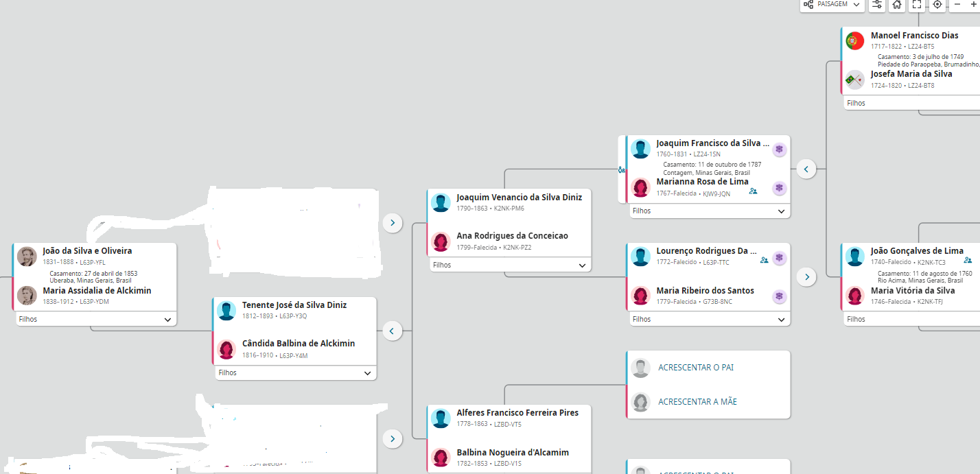Click ACRESCENTAR O PAI to add father

point(695,368)
